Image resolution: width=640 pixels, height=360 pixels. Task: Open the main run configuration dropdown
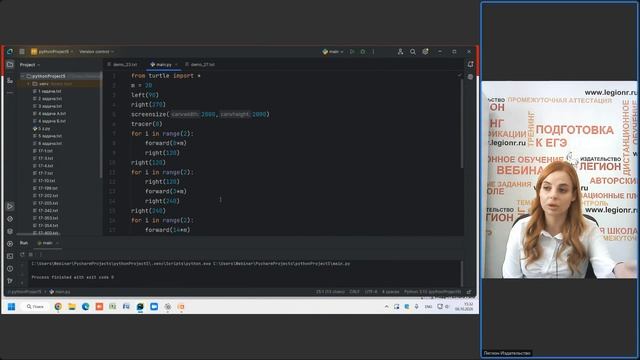click(x=333, y=52)
